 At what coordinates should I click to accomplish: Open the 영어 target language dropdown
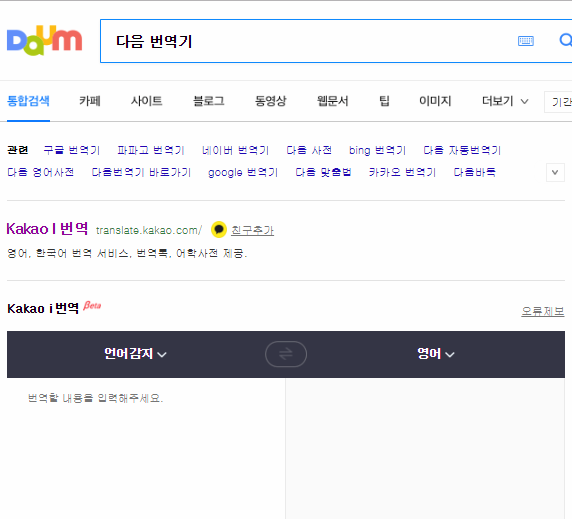[x=436, y=353]
